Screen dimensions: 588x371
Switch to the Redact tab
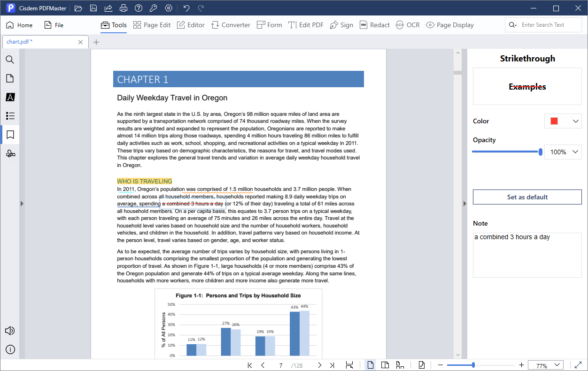pos(375,25)
